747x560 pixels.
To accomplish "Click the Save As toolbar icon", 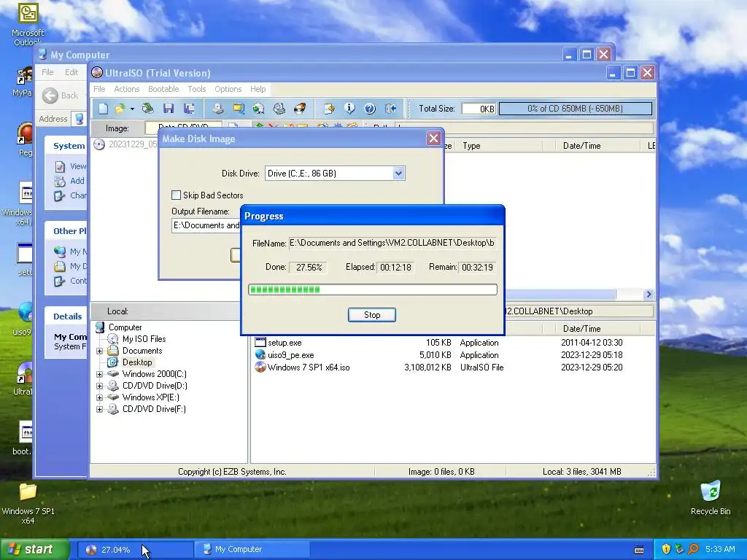I will pos(189,109).
